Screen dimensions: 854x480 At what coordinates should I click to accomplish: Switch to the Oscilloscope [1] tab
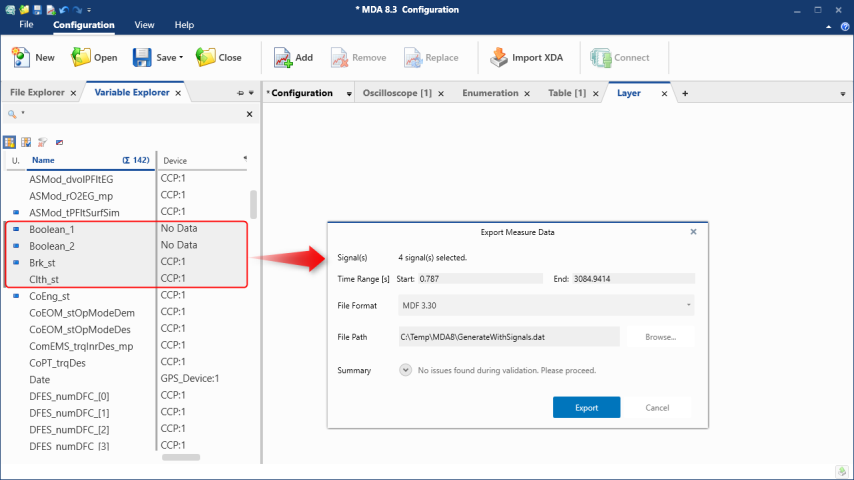396,93
